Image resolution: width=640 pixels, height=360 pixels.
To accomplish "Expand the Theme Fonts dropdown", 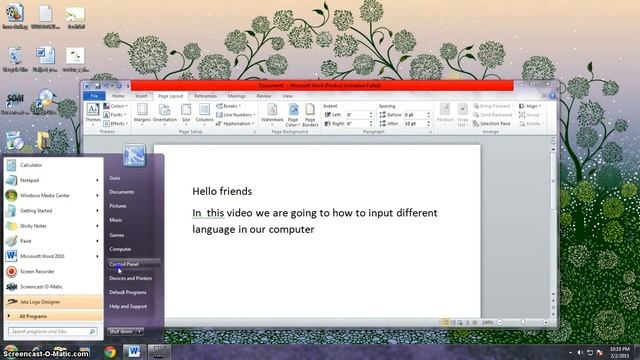I will click(x=115, y=115).
